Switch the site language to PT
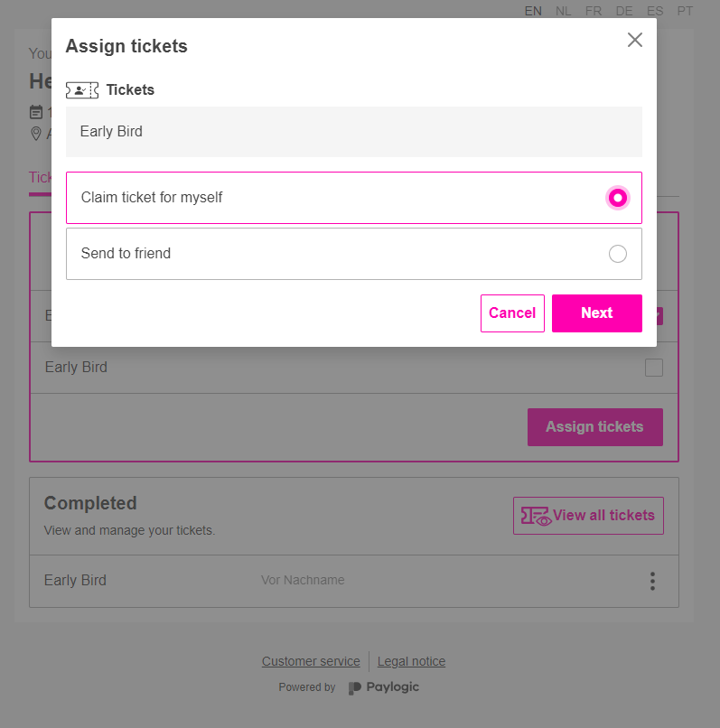 click(x=685, y=11)
